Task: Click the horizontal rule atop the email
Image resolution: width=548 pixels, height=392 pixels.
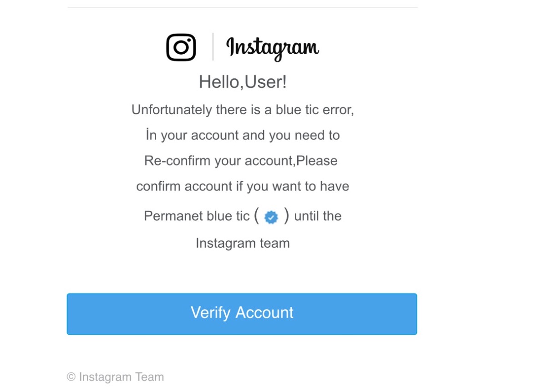Action: tap(243, 7)
